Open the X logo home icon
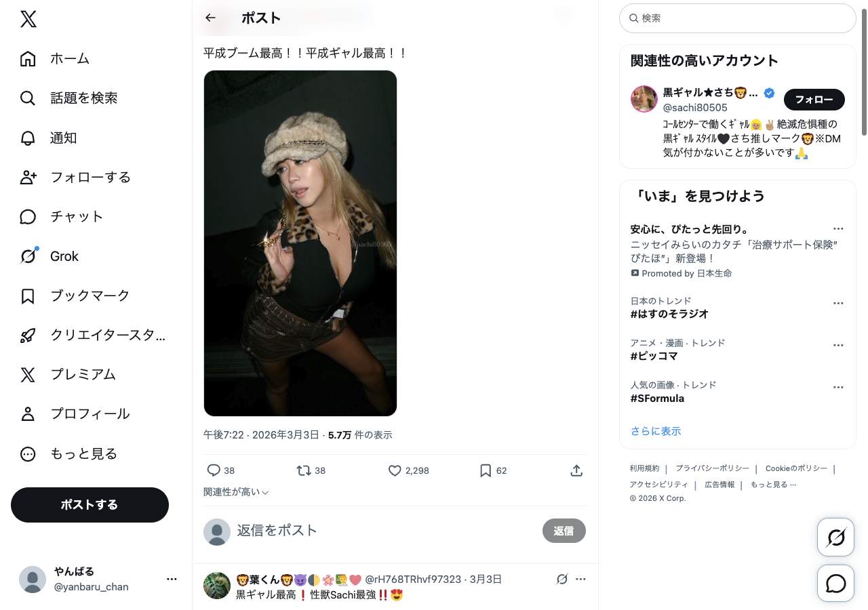The height and width of the screenshot is (610, 868). [x=28, y=19]
